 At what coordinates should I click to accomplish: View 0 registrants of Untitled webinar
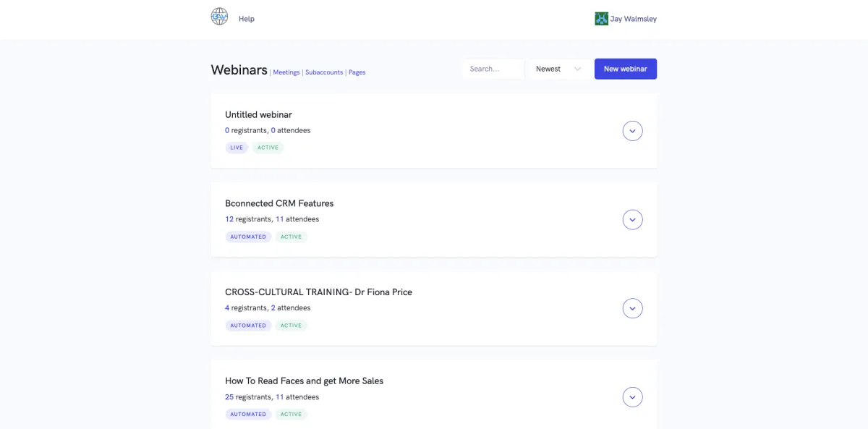click(246, 130)
